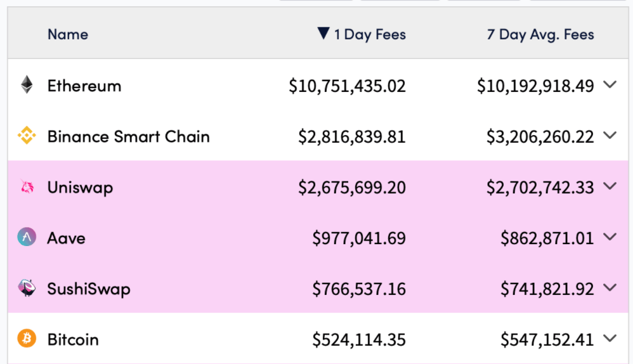Expand the Ethereum row details
The width and height of the screenshot is (633, 364).
tap(610, 84)
